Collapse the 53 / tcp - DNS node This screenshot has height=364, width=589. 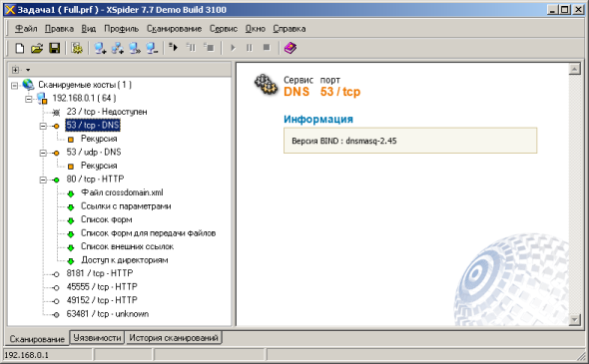click(43, 126)
